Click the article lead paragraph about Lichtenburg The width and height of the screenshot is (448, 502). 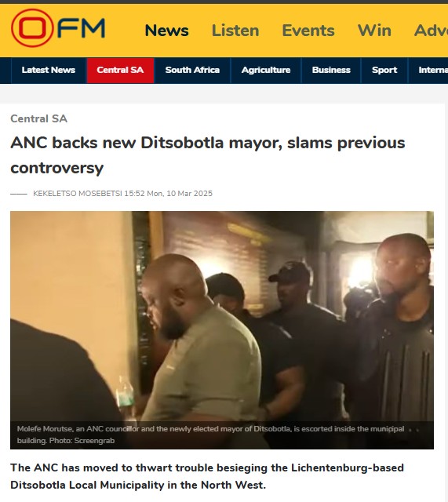tap(207, 476)
